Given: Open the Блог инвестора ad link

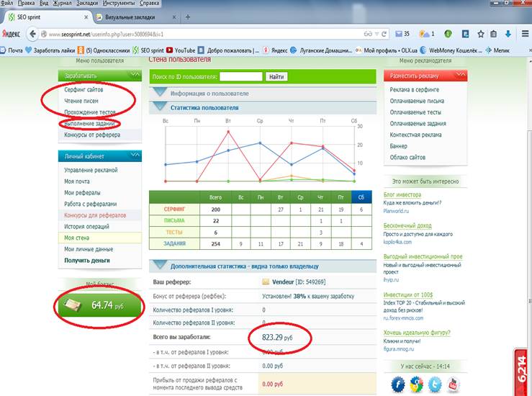Looking at the screenshot, I should [x=402, y=194].
